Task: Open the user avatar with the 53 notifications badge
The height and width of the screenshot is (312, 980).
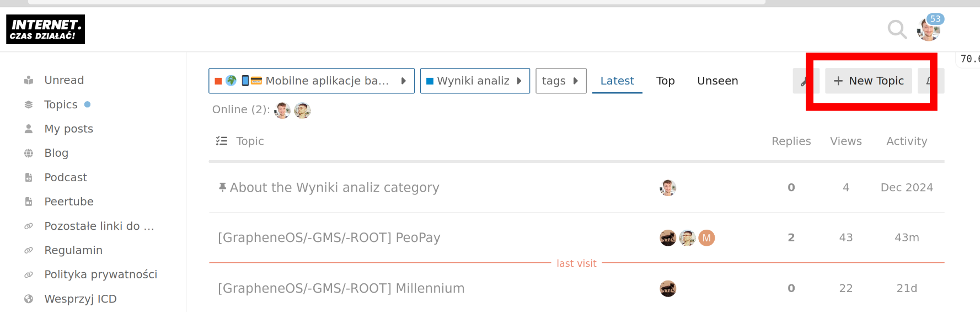Action: pos(929,29)
